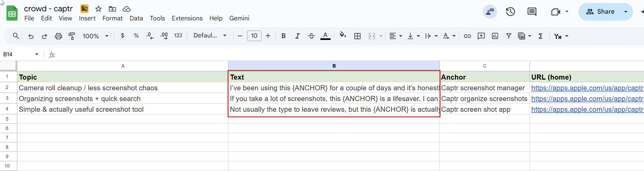
Task: Print the spreadsheet
Action: click(x=58, y=36)
